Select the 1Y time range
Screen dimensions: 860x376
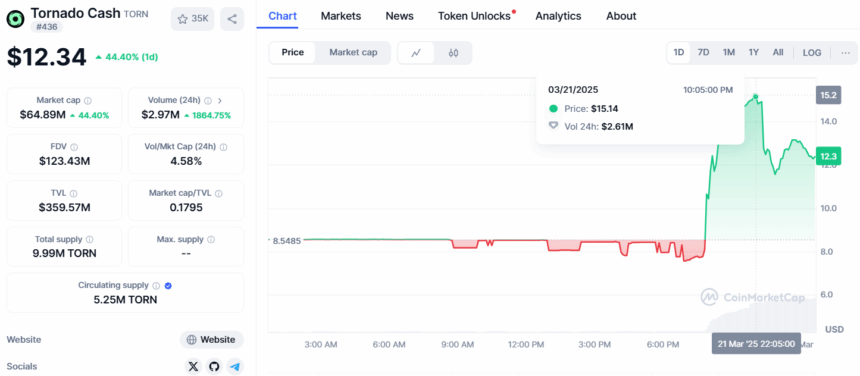pyautogui.click(x=754, y=53)
